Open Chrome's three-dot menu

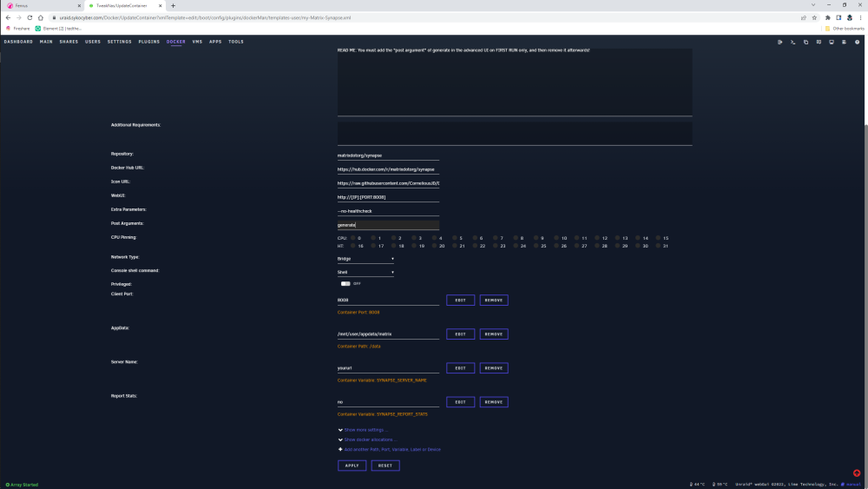(x=860, y=17)
